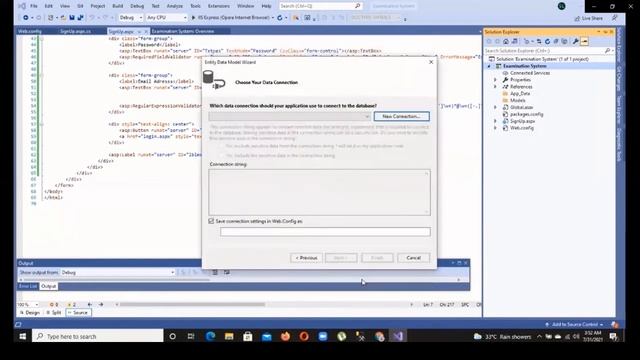
Task: Open Microsoft Edge from taskbar
Action: tap(211, 336)
